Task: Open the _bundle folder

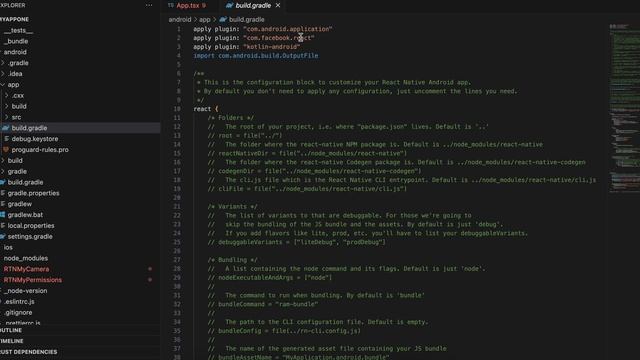Action: [x=16, y=41]
